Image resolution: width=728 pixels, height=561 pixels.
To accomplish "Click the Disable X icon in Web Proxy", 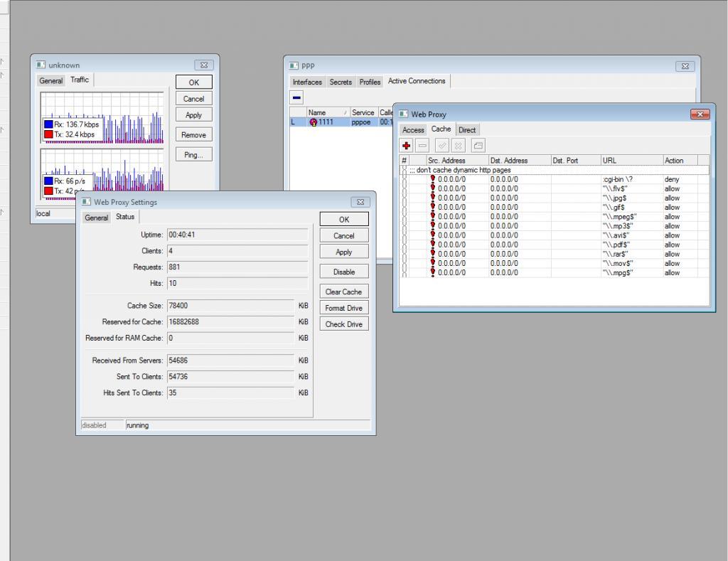I will click(459, 145).
